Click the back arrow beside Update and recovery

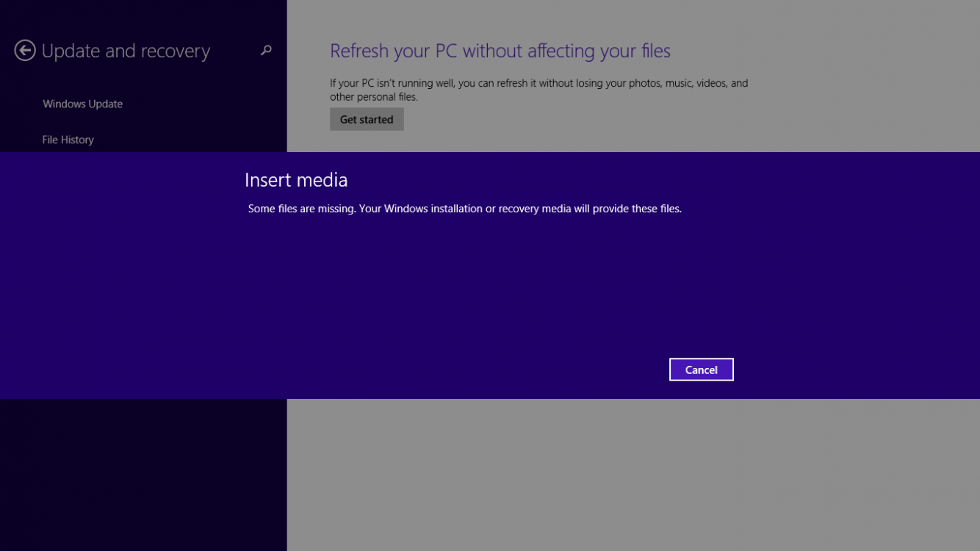pyautogui.click(x=25, y=50)
